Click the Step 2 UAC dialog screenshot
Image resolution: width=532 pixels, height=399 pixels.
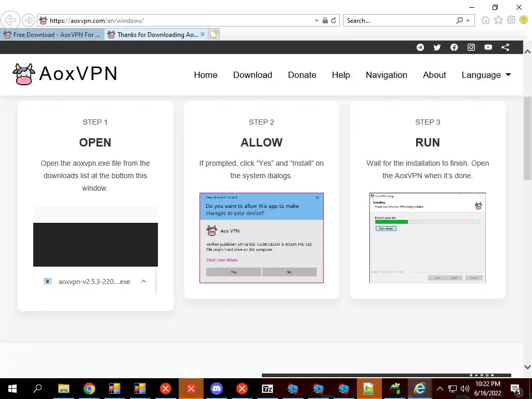(261, 238)
